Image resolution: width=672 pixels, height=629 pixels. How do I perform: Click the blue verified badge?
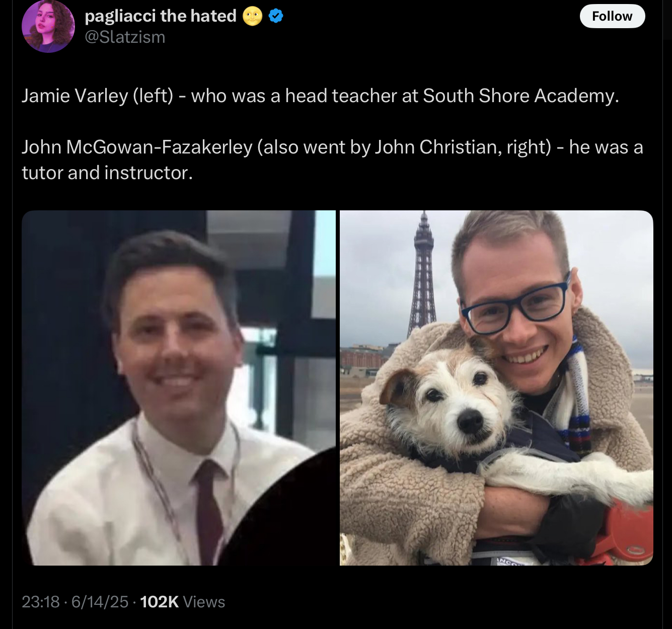275,16
